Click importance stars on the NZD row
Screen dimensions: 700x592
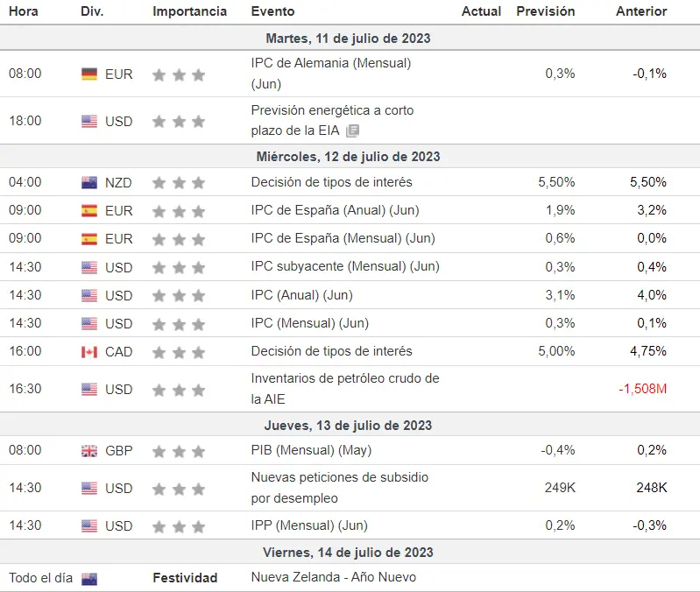179,183
